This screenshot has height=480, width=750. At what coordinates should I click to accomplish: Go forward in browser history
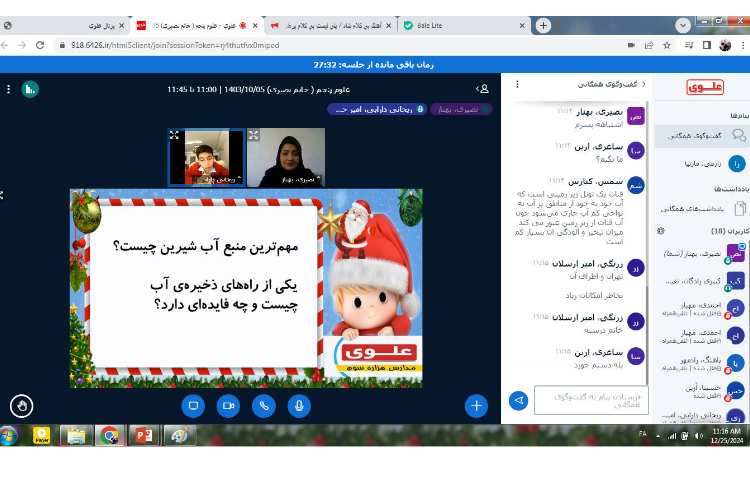click(22, 45)
